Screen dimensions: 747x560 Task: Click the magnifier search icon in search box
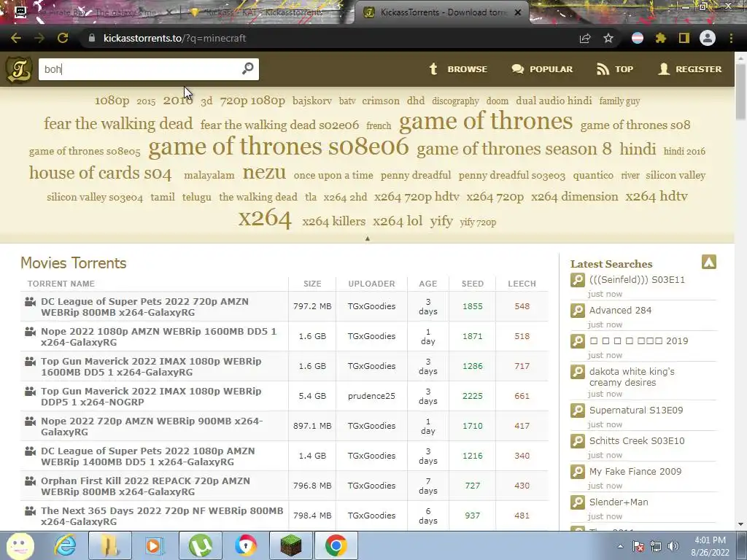click(247, 69)
